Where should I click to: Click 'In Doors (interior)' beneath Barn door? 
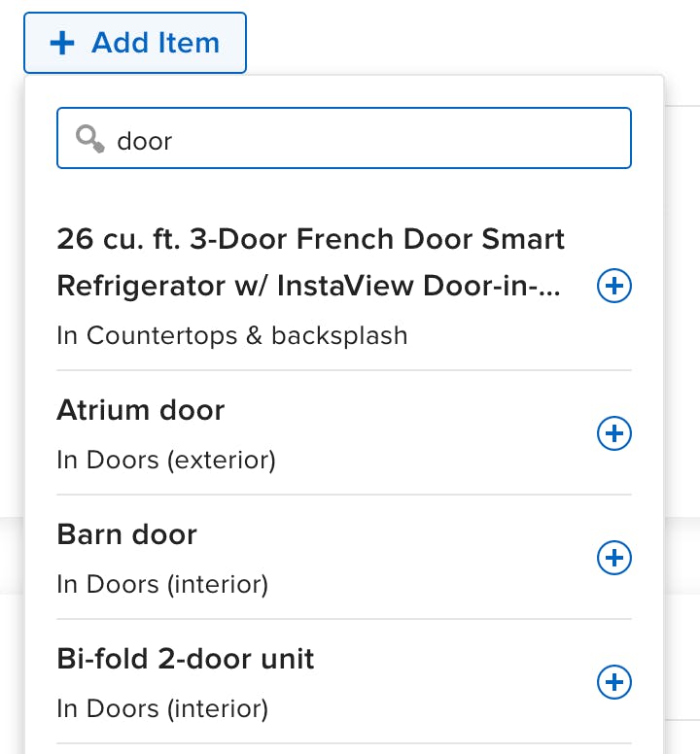(x=162, y=584)
